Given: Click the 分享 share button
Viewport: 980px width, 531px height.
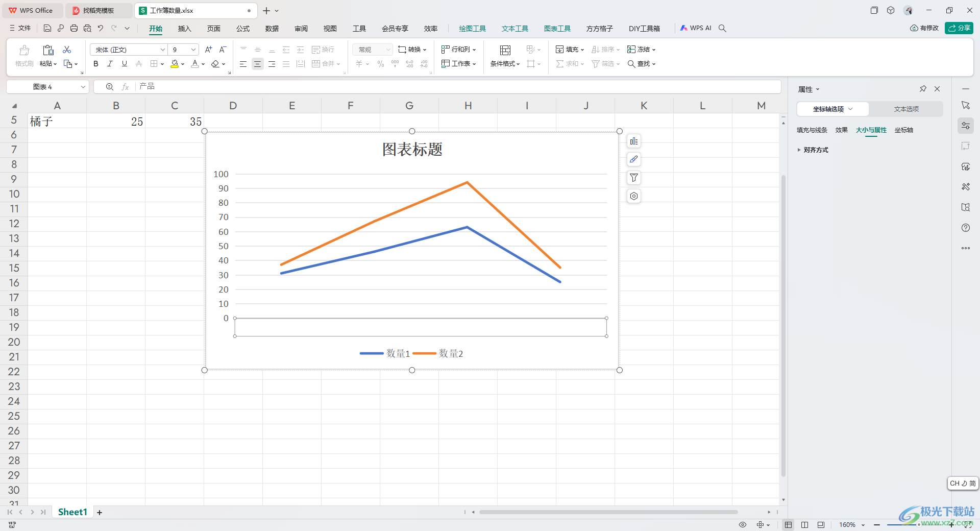Looking at the screenshot, I should (x=959, y=28).
